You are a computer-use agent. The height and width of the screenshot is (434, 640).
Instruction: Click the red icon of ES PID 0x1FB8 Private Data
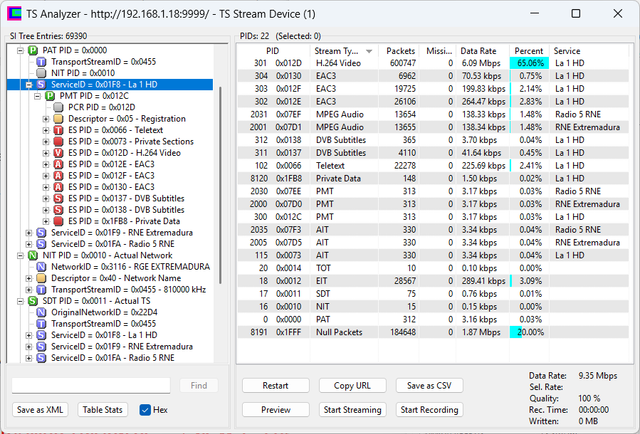click(58, 221)
